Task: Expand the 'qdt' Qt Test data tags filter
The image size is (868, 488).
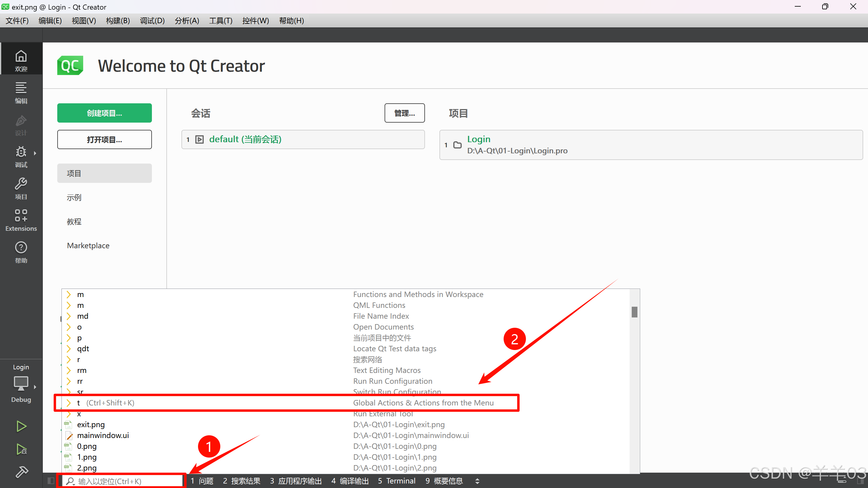Action: [69, 349]
